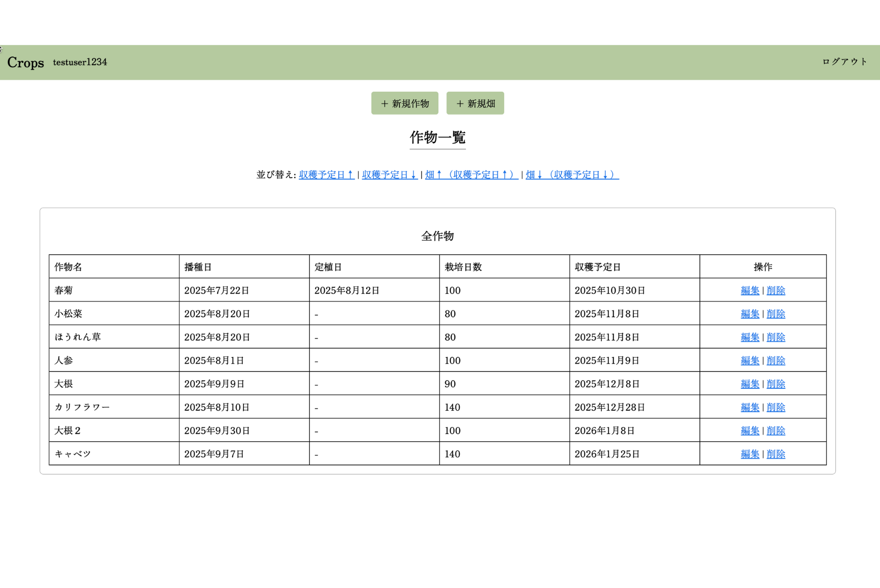
Task: Edit the 小松菜 crop entry
Action: pyautogui.click(x=750, y=314)
